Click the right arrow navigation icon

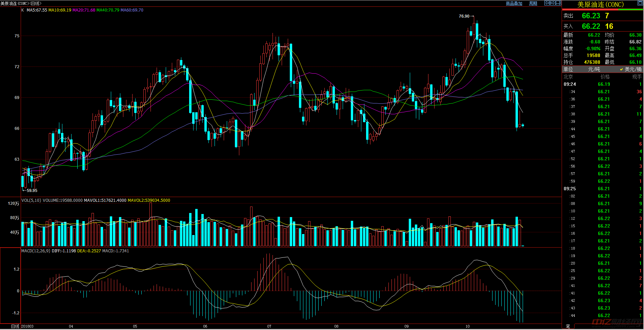point(552,3)
